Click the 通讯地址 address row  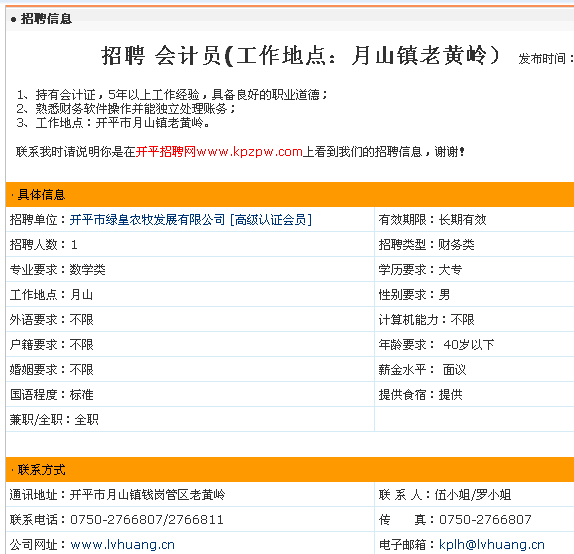190,495
